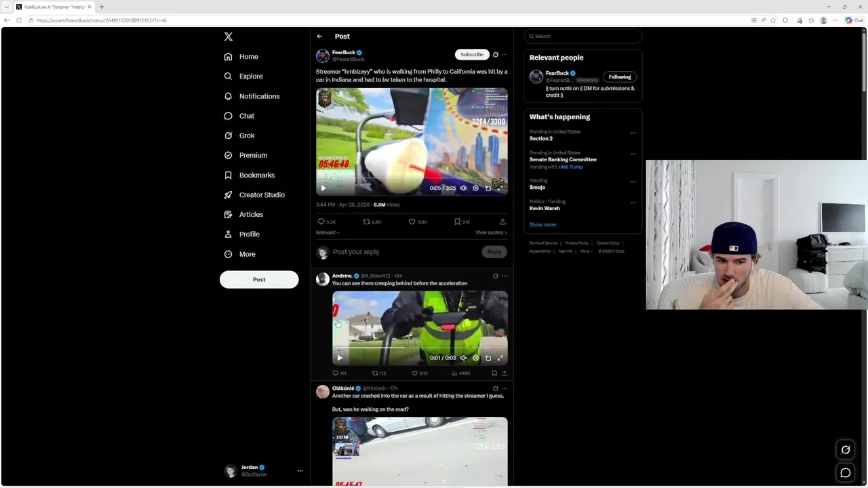868x488 pixels.
Task: Repost Andrew's reply with 113 reposts
Action: (375, 373)
